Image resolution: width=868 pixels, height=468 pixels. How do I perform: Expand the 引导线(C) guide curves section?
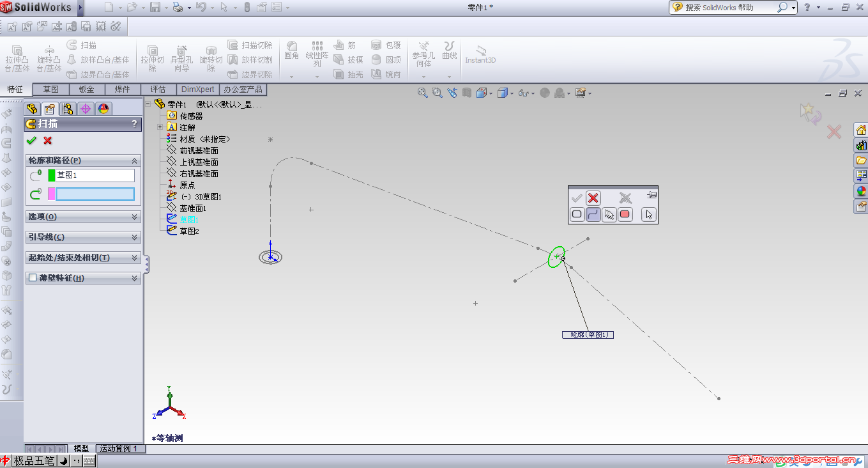pos(83,238)
